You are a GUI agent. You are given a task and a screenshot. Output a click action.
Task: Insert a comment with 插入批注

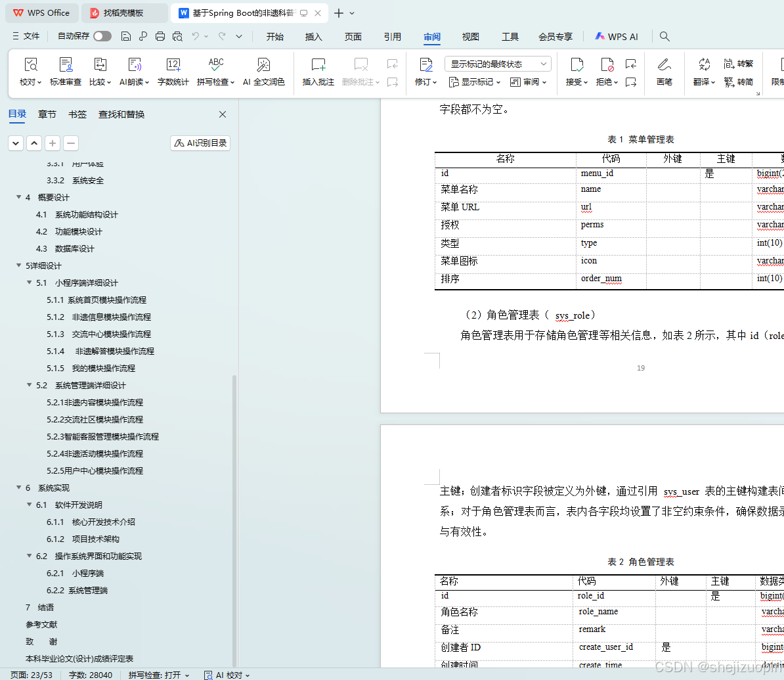coord(318,72)
